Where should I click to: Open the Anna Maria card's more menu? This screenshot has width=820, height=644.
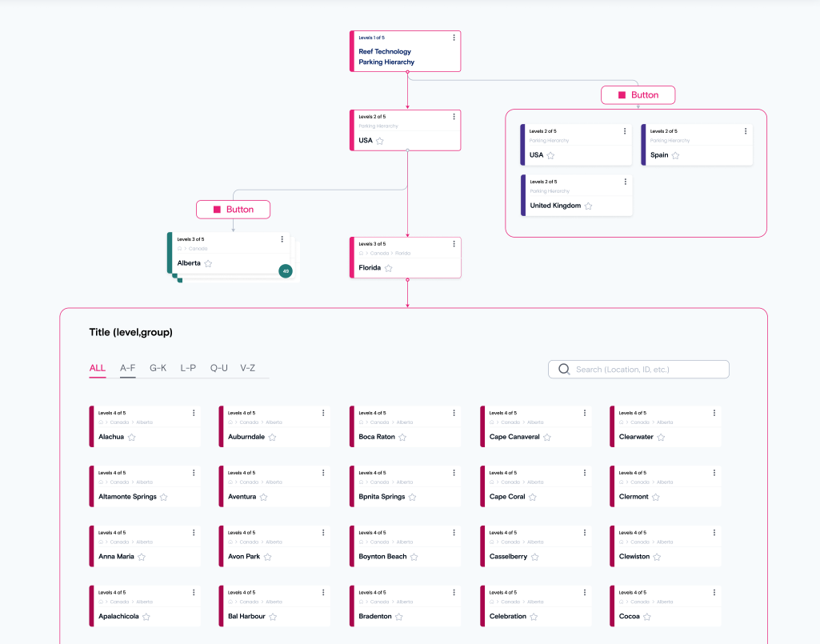click(194, 533)
